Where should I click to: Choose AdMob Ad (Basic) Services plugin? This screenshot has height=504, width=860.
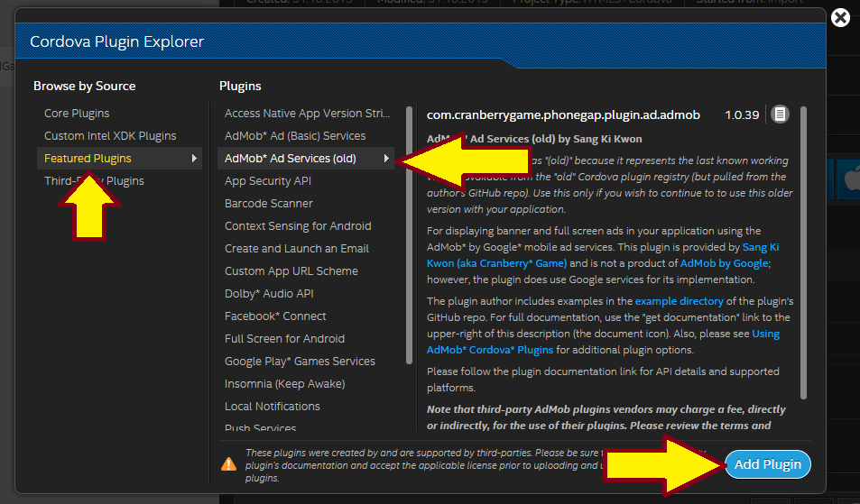(295, 136)
